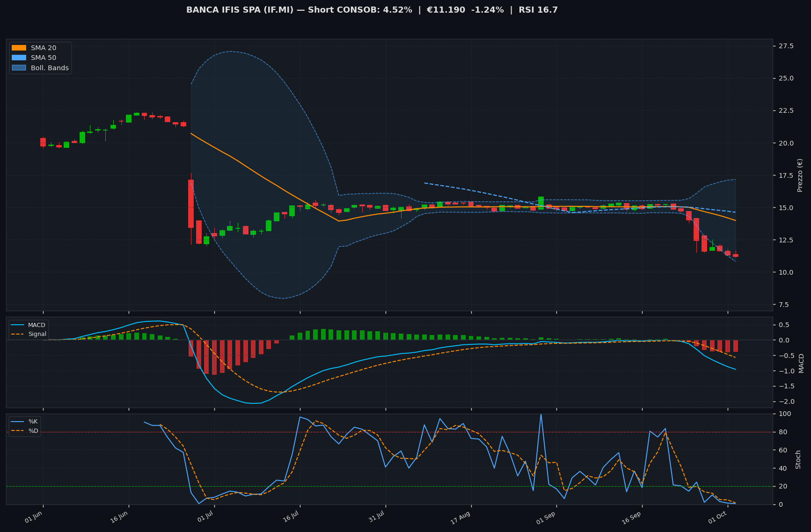Screen dimensions: 811x532
Task: Click the MACD y-axis label
Action: [801, 363]
